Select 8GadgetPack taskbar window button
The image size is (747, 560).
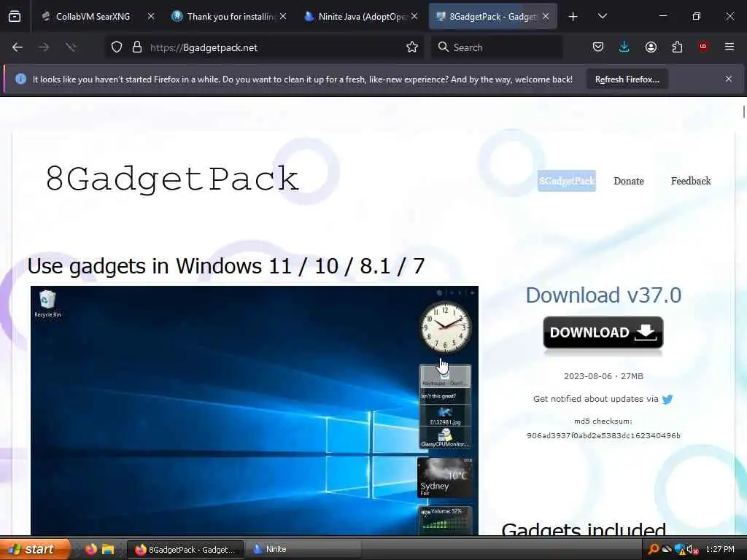pyautogui.click(x=186, y=550)
